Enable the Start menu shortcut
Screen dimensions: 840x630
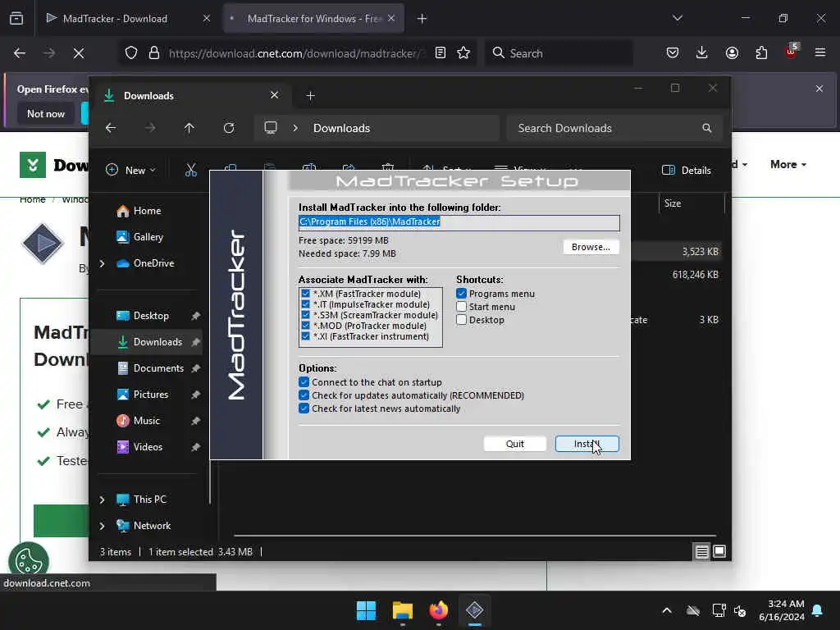click(461, 307)
